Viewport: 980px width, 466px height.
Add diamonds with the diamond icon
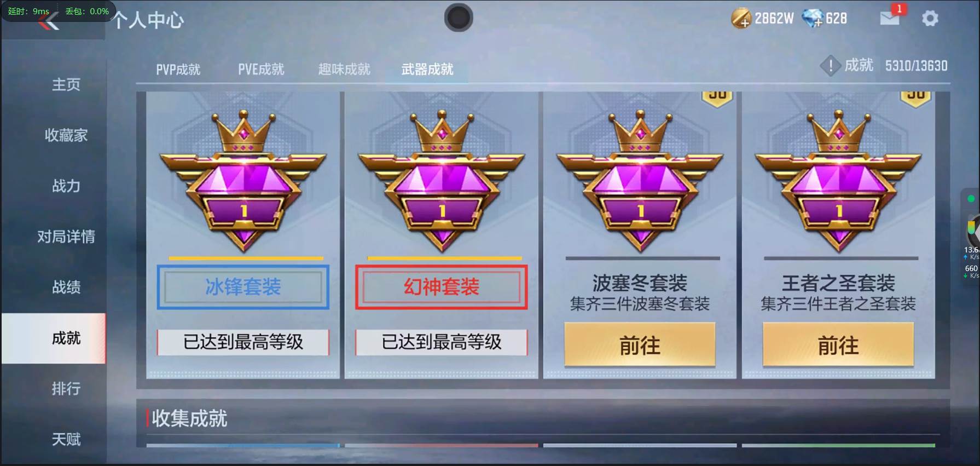pos(813,19)
